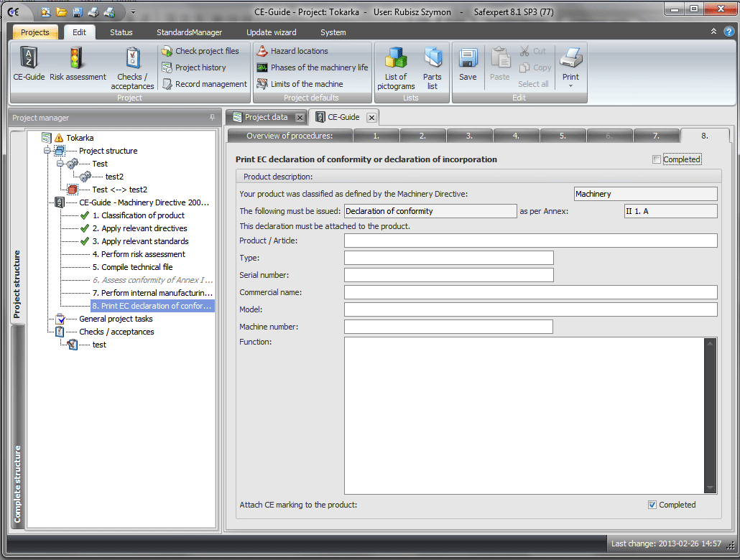Collapse the Project structure tree node
The height and width of the screenshot is (560, 740).
[x=47, y=151]
